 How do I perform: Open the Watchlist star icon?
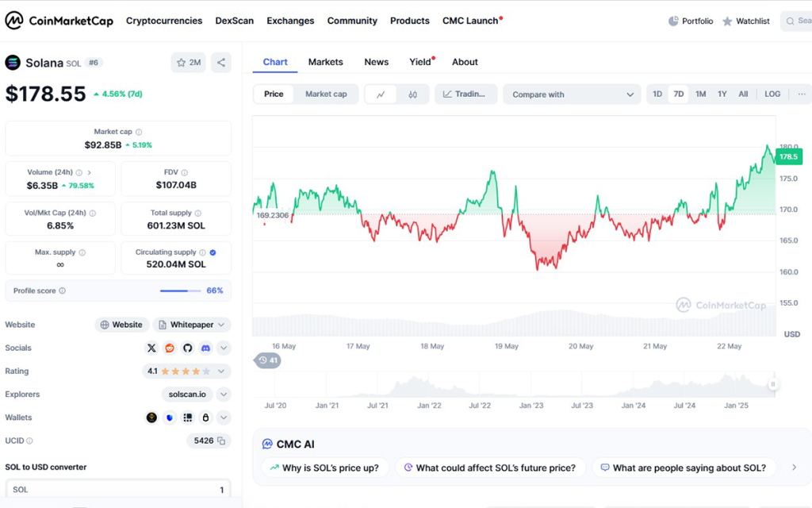coord(727,21)
